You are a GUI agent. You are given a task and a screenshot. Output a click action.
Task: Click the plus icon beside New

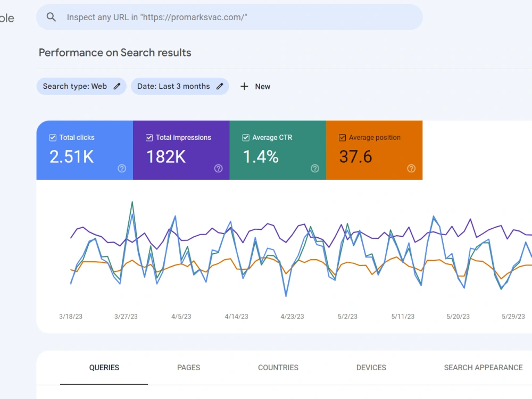[244, 87]
